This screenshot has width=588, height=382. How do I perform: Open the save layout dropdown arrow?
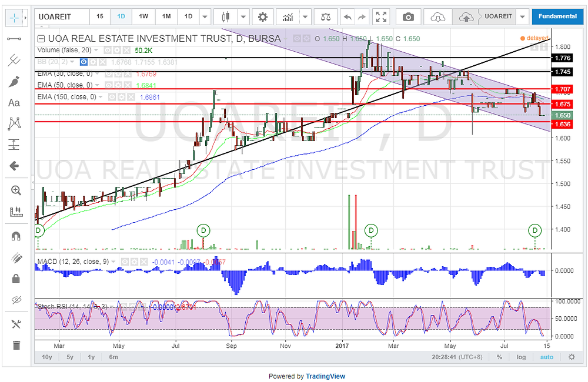point(522,17)
